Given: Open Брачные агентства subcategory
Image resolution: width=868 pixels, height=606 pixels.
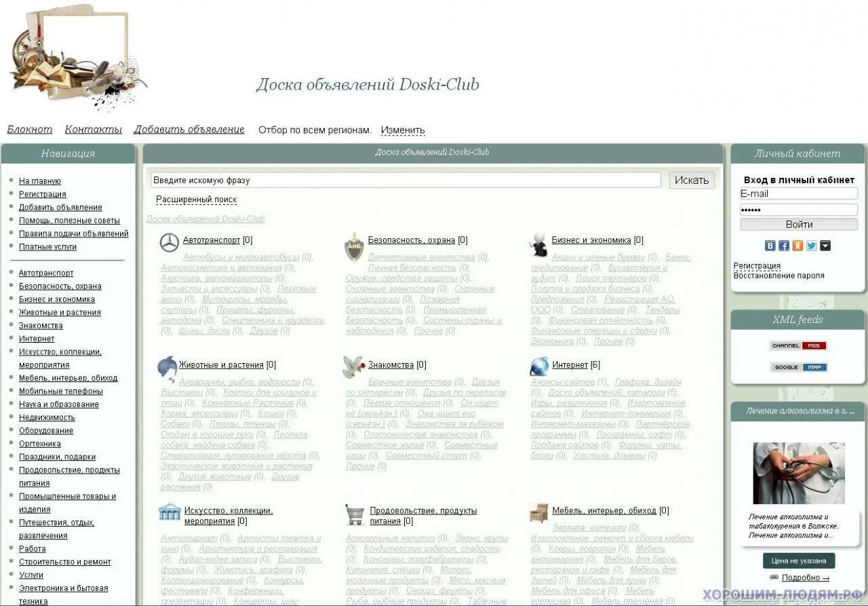Looking at the screenshot, I should 410,382.
